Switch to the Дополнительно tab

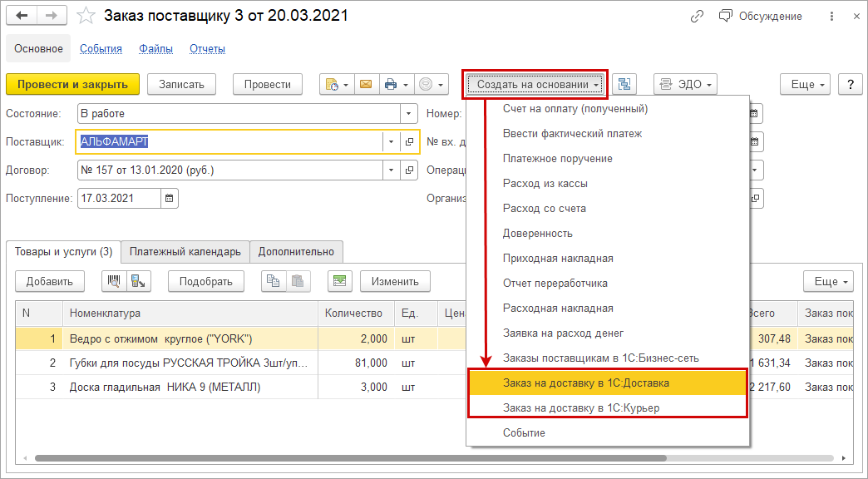point(296,252)
